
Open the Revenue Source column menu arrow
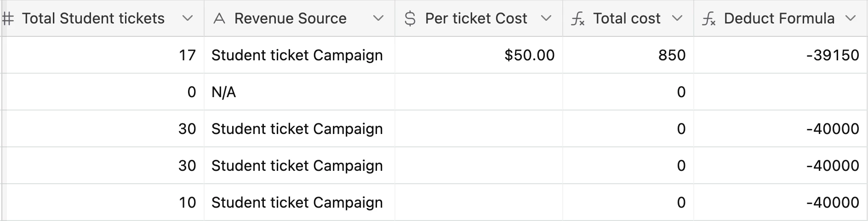point(378,18)
